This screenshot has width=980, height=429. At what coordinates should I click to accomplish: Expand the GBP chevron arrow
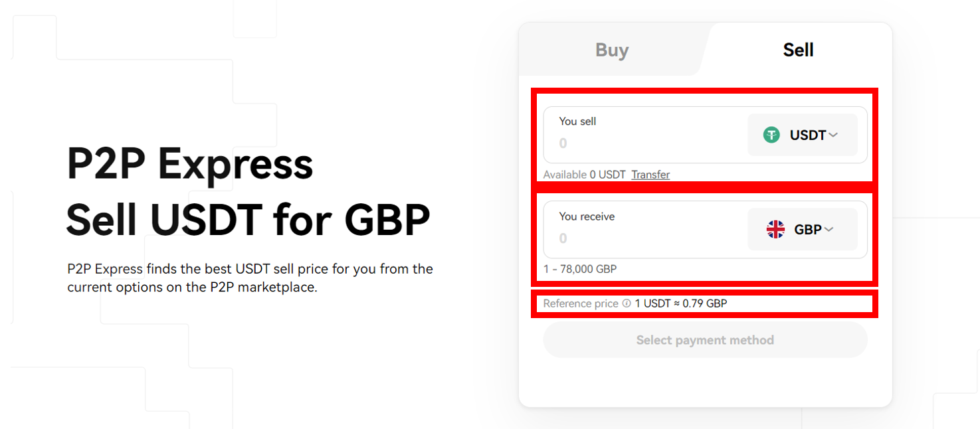coord(829,230)
